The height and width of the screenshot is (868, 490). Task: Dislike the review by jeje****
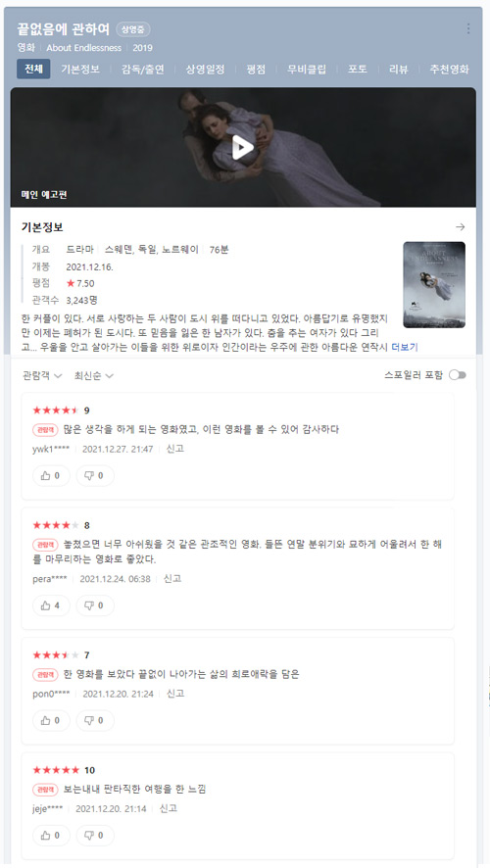pyautogui.click(x=95, y=836)
